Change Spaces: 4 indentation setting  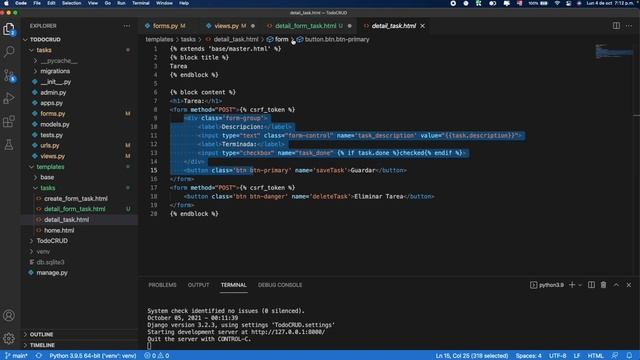coord(529,356)
